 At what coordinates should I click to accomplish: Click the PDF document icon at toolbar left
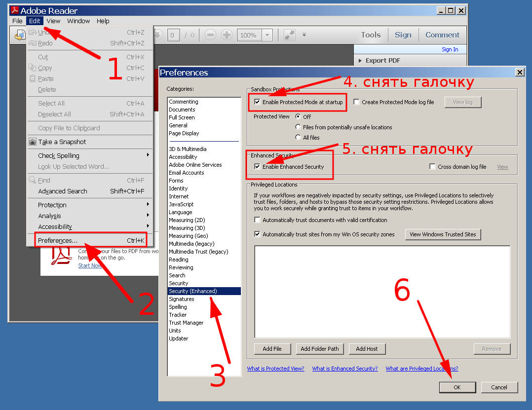point(20,35)
